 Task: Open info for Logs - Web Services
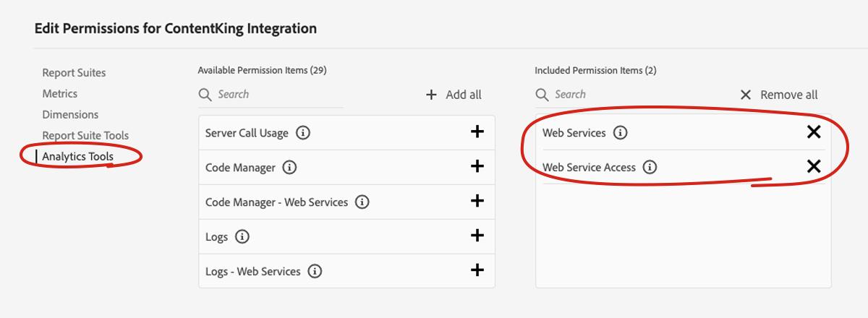pos(315,272)
